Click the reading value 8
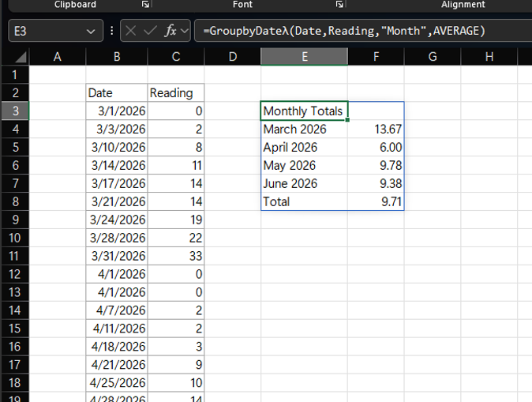532x402 pixels. point(176,147)
